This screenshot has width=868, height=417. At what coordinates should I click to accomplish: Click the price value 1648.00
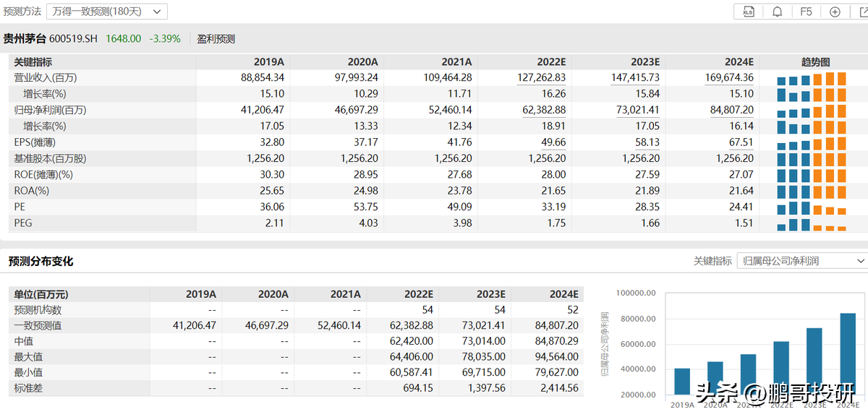pos(124,39)
